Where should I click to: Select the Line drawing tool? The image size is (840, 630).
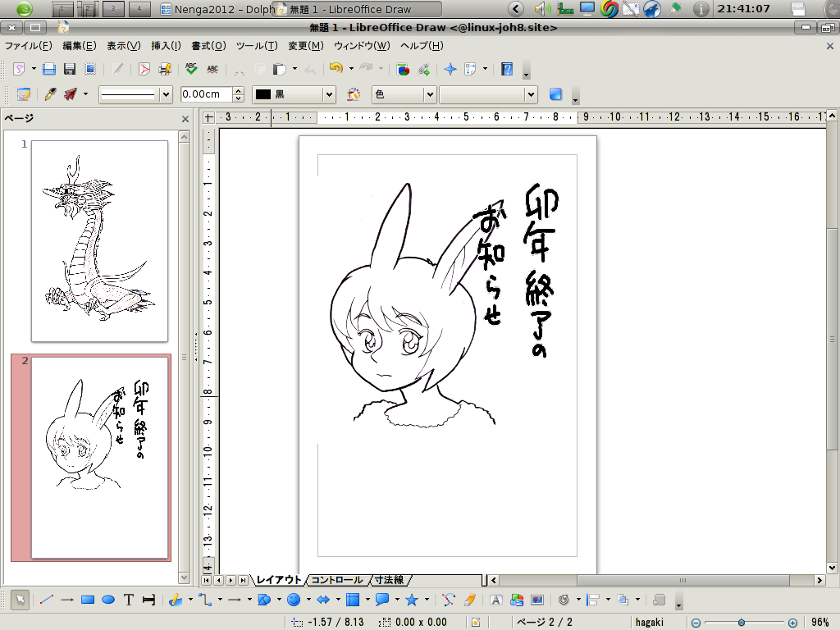(x=47, y=600)
